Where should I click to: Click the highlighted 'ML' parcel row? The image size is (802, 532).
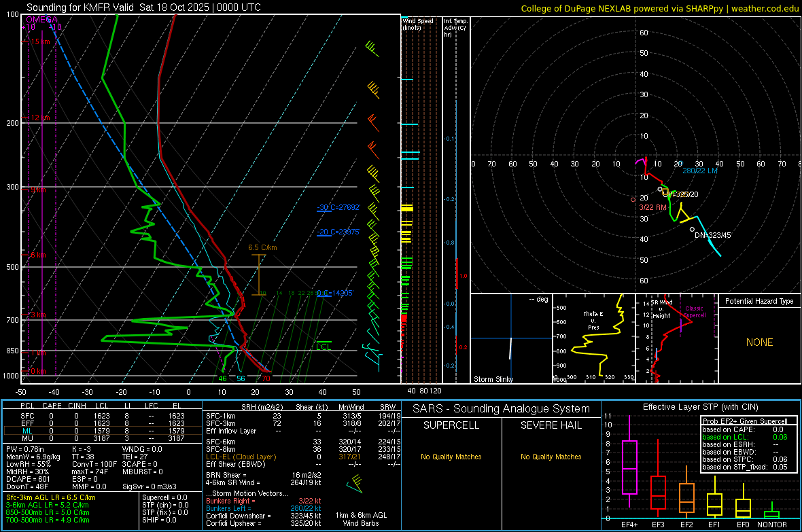pos(103,431)
